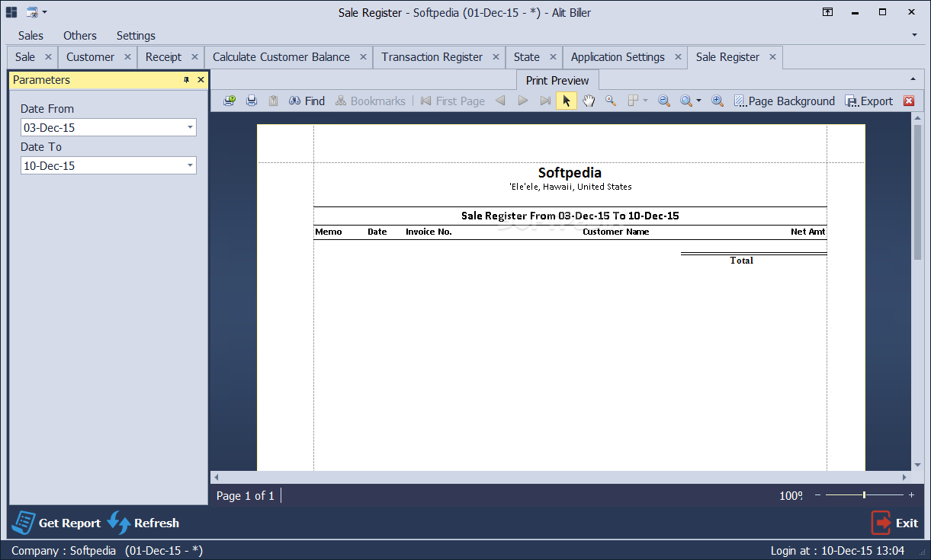The width and height of the screenshot is (931, 560).
Task: Click the Next Page arrow
Action: coord(523,101)
